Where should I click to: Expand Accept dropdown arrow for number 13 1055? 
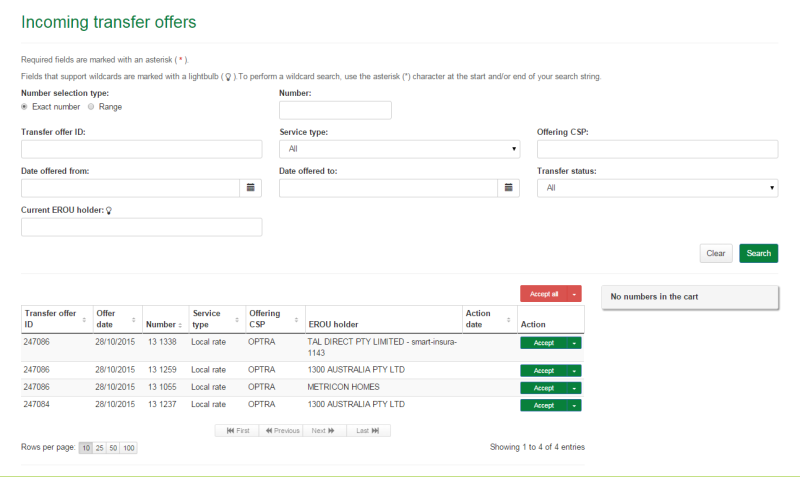(574, 388)
